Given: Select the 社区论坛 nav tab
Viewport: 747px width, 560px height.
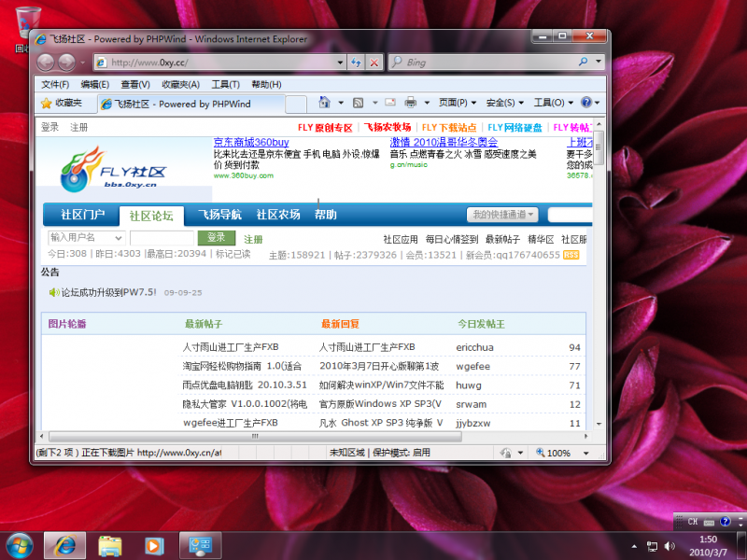Looking at the screenshot, I should point(151,216).
